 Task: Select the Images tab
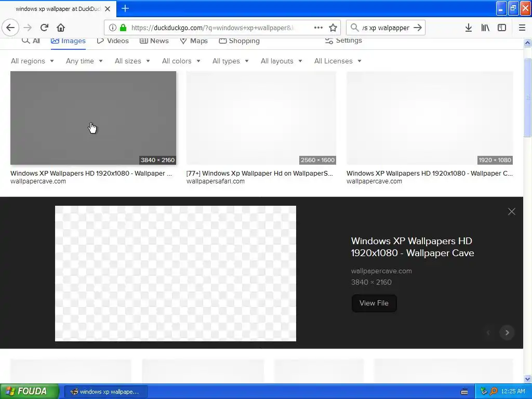[x=68, y=41]
